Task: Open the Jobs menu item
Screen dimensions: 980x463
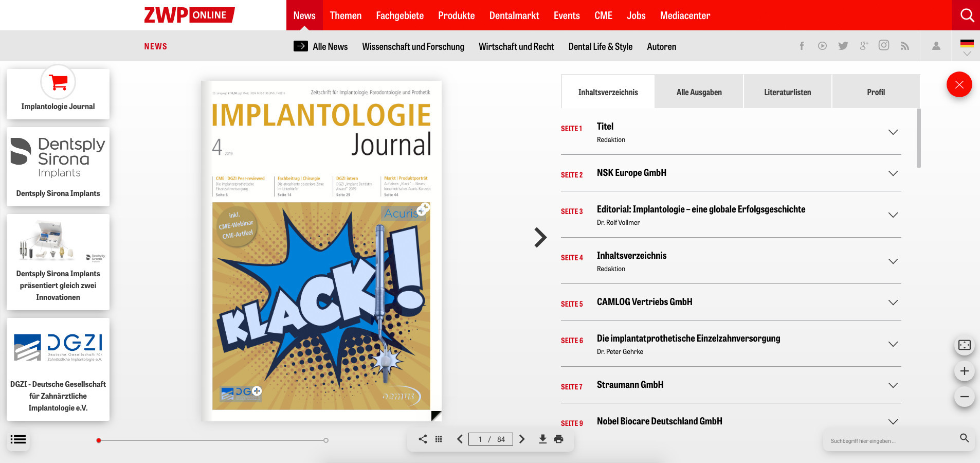Action: tap(636, 15)
